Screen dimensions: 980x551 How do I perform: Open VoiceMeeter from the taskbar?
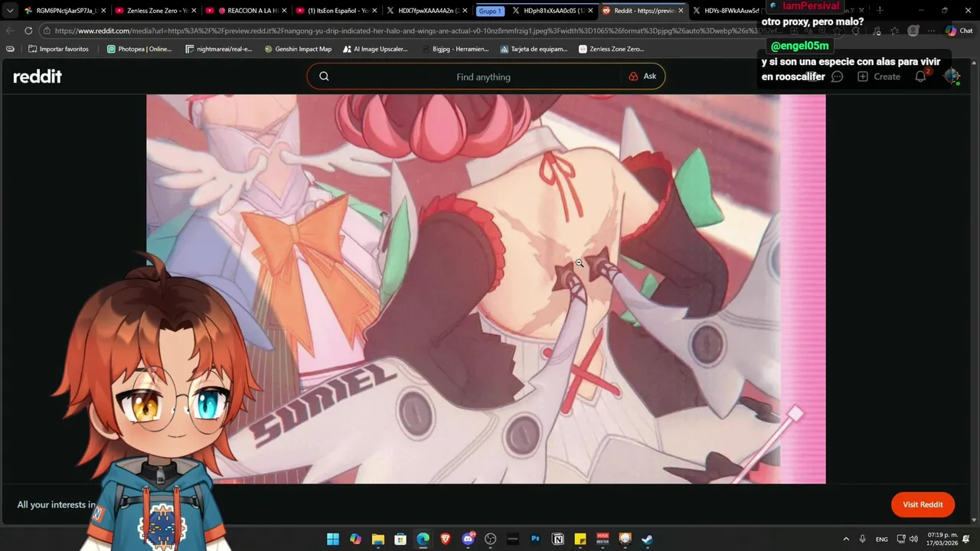(x=603, y=539)
